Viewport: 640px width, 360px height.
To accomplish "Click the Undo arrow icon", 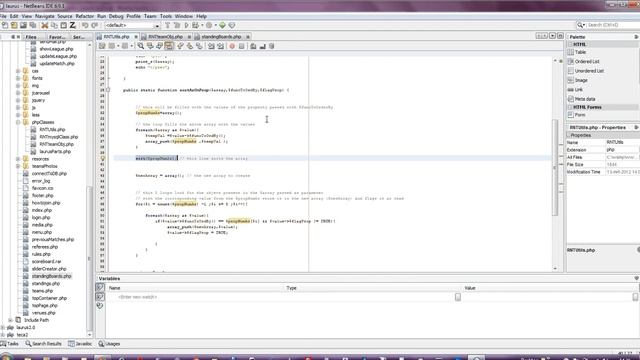I will pos(85,25).
